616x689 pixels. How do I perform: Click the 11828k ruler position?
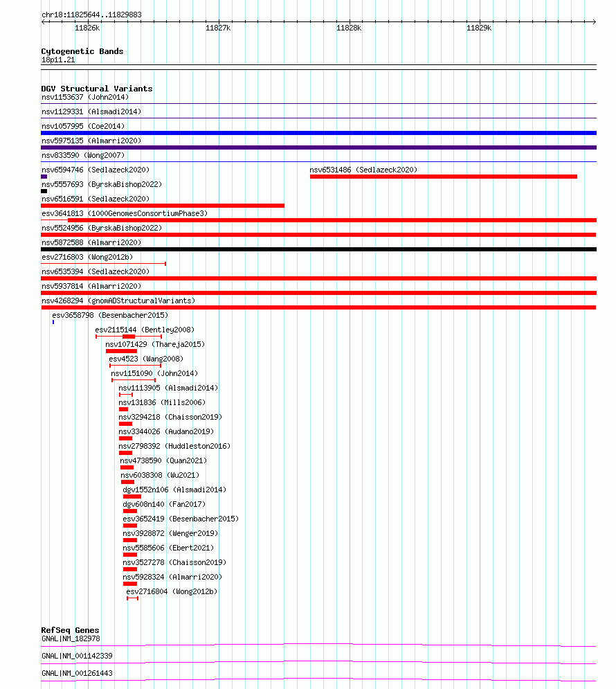pyautogui.click(x=349, y=28)
